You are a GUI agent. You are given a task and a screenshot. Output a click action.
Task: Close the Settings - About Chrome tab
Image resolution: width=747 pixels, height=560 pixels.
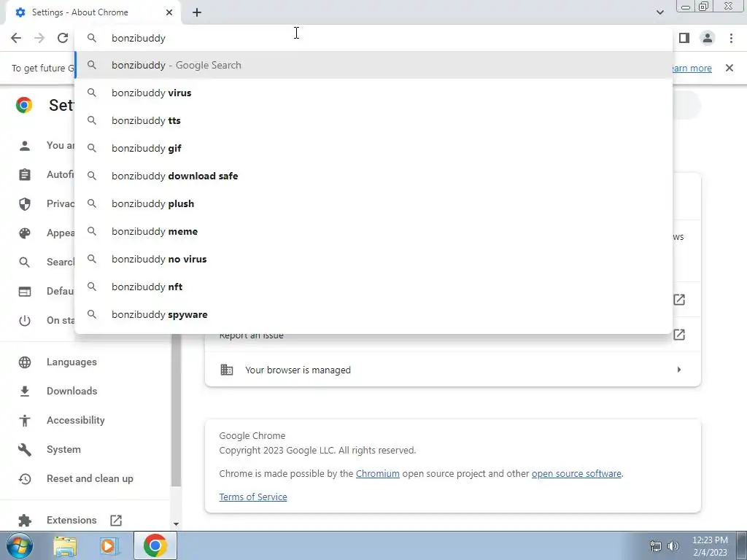(x=169, y=12)
